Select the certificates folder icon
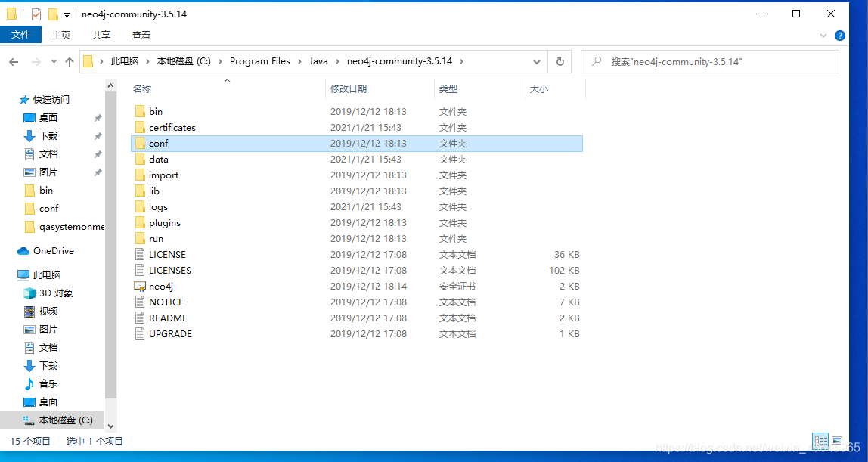 [140, 127]
